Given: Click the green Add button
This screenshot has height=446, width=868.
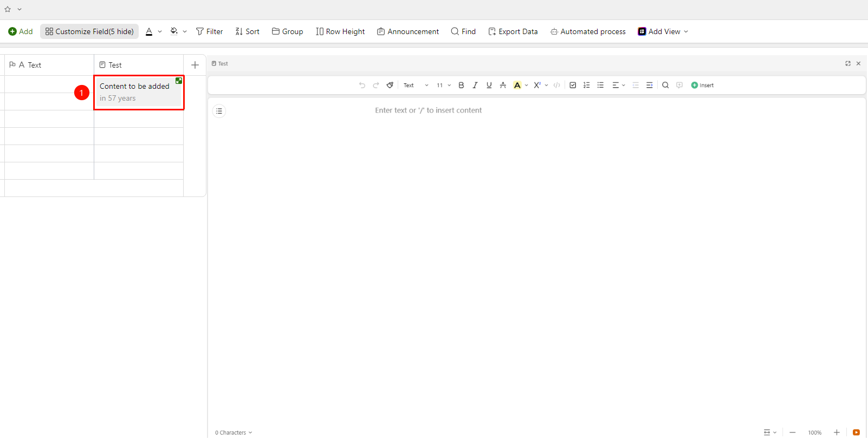Looking at the screenshot, I should [x=21, y=31].
